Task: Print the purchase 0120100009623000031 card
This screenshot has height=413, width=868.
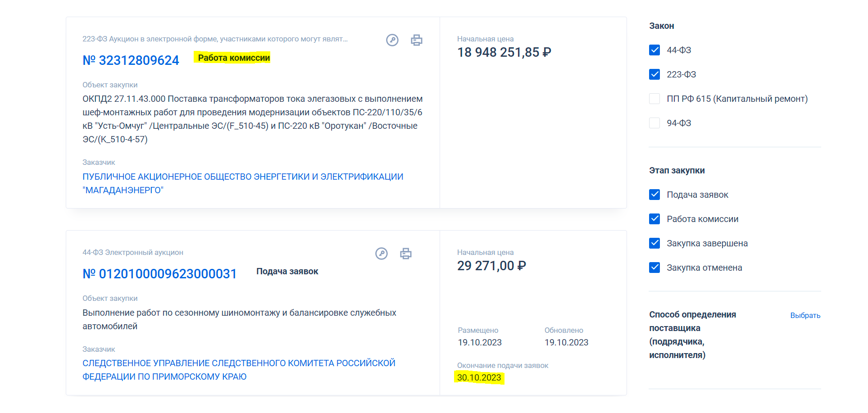Action: point(406,254)
